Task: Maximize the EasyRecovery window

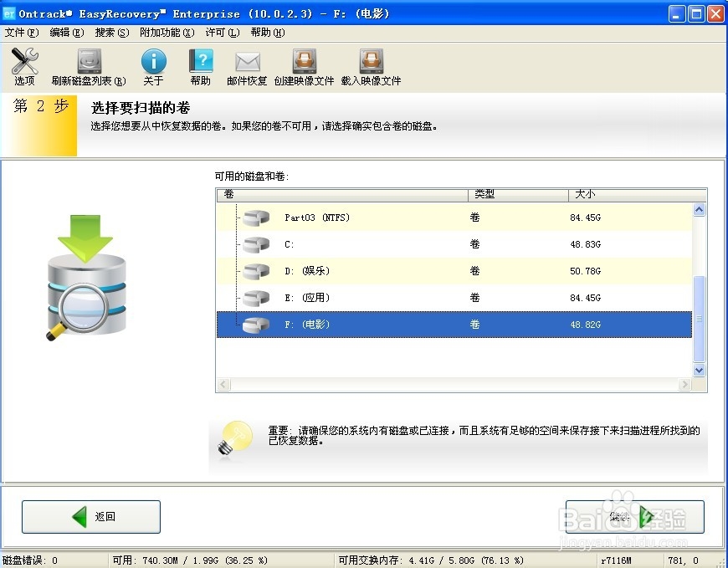Action: tap(696, 14)
